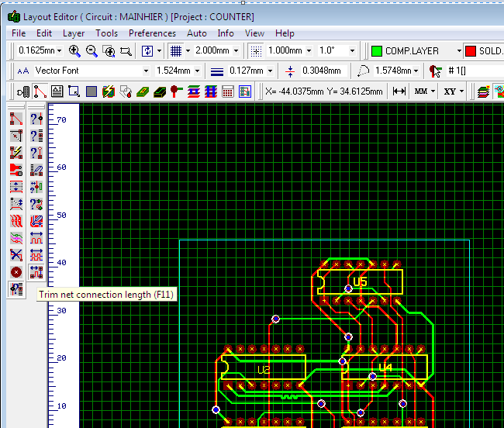Click the dark red circle X icon

click(16, 272)
